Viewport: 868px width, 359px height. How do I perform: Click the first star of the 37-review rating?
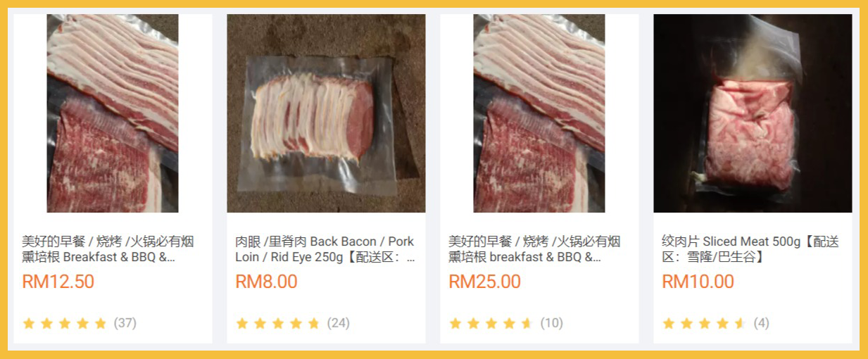[x=29, y=324]
